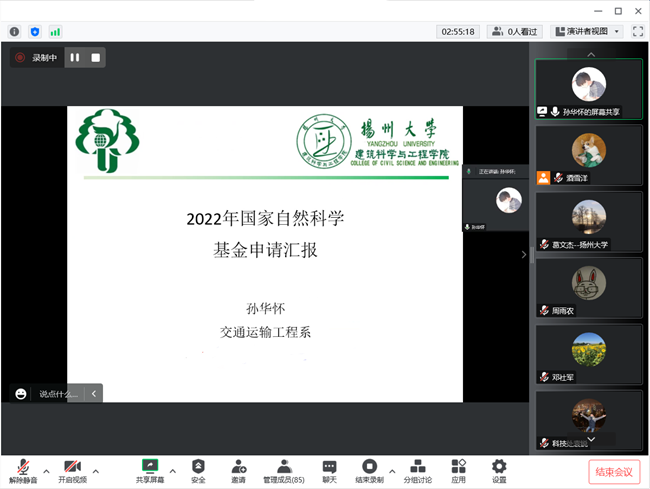Click the meeting info icon in top bar

click(x=15, y=32)
